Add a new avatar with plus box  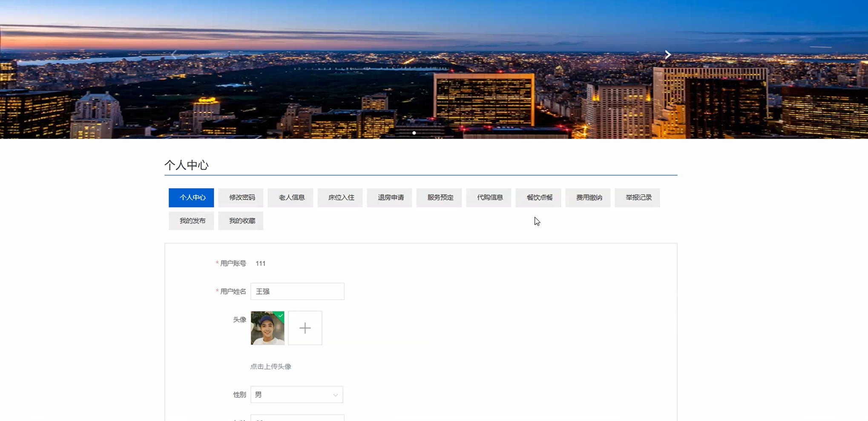[x=305, y=328]
